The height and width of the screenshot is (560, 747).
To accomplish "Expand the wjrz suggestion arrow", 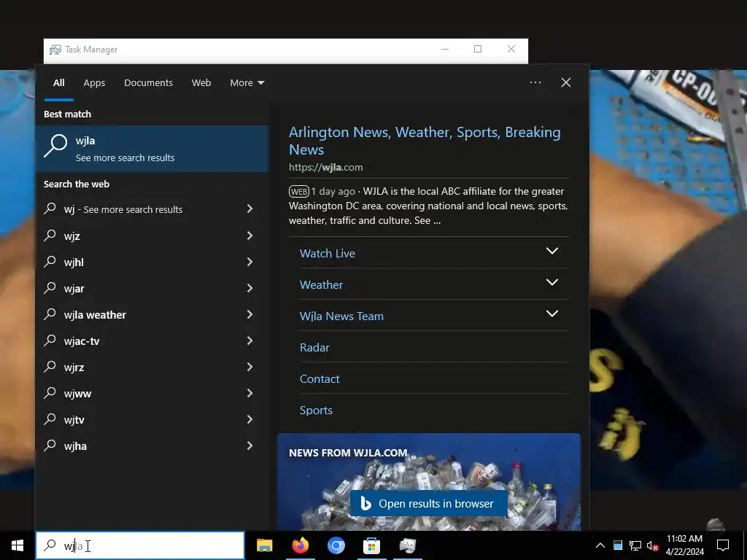I will click(249, 366).
